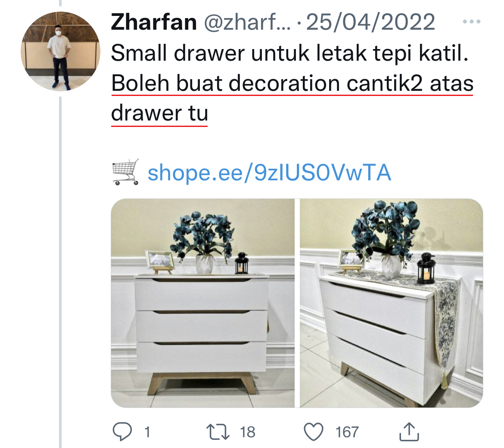This screenshot has height=448, width=504.
Task: Click the vertical thread line below avatar
Action: 60,272
